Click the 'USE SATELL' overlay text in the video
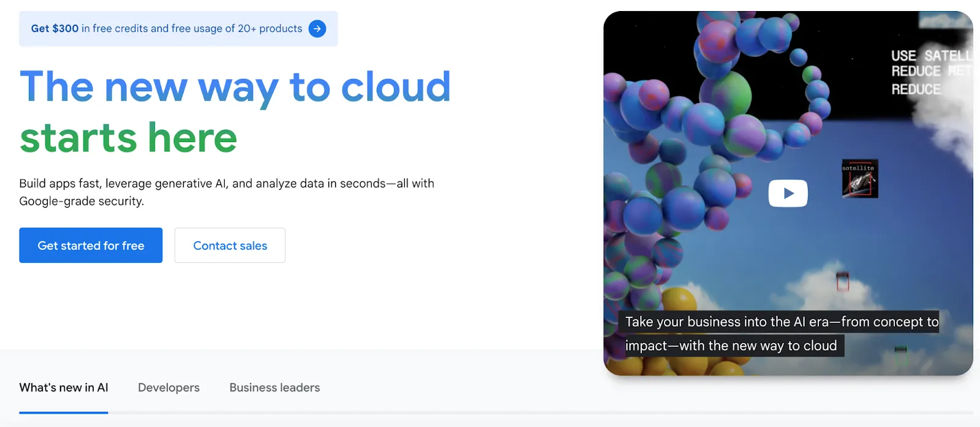This screenshot has height=427, width=980. pyautogui.click(x=931, y=56)
